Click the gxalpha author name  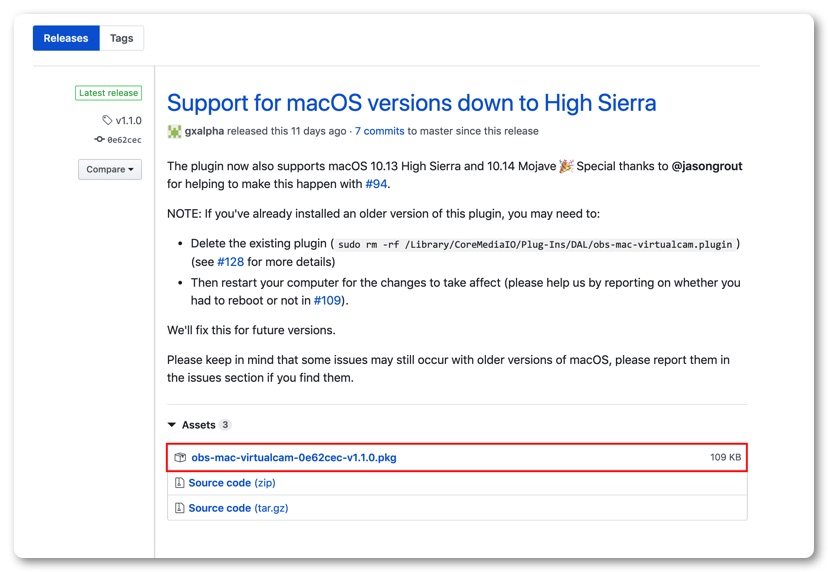coord(206,131)
